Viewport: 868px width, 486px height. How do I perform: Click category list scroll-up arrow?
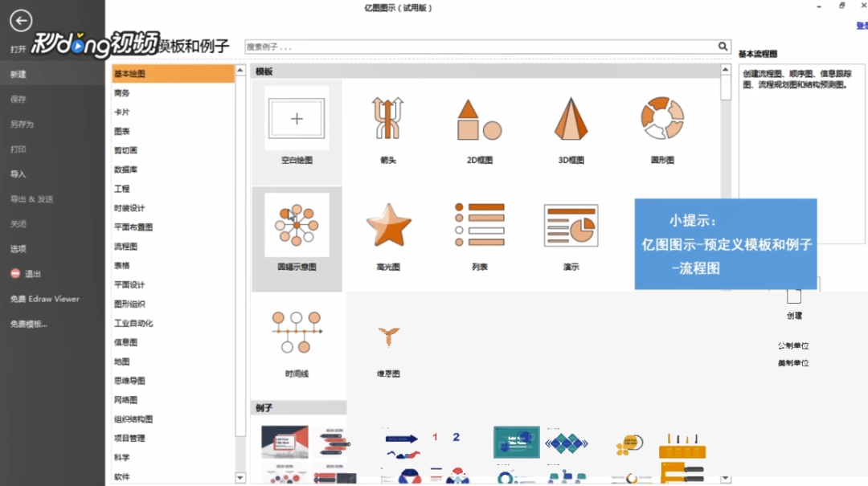tap(240, 70)
